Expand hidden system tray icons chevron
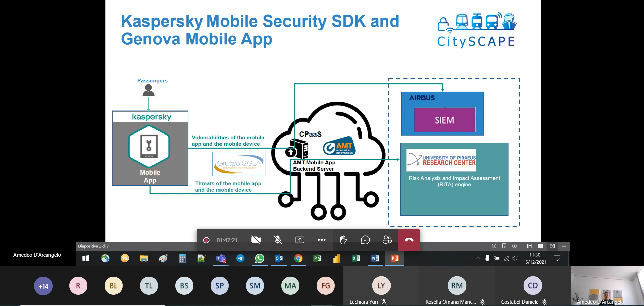Viewport: 644px width, 306px height. click(478, 258)
